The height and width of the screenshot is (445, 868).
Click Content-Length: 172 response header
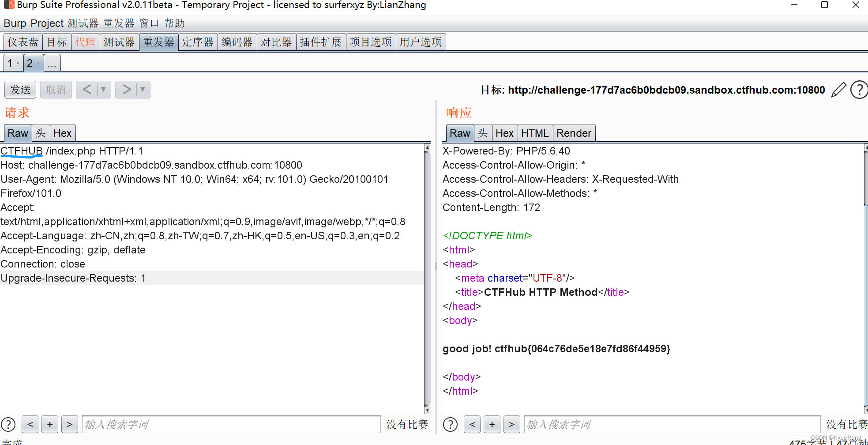pyautogui.click(x=491, y=207)
